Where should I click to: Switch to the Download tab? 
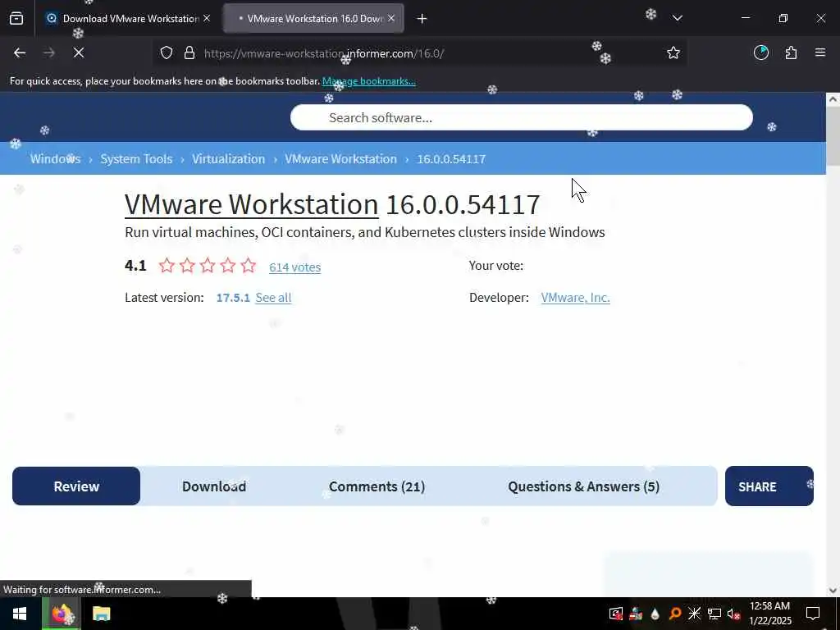(214, 486)
